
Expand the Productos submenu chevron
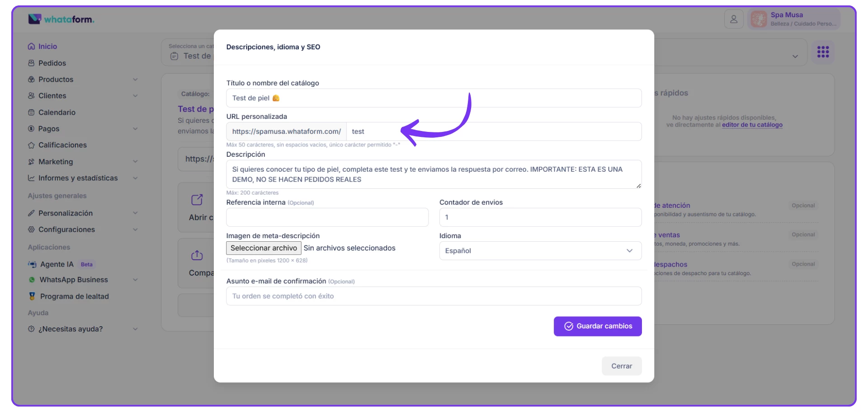[x=135, y=80]
